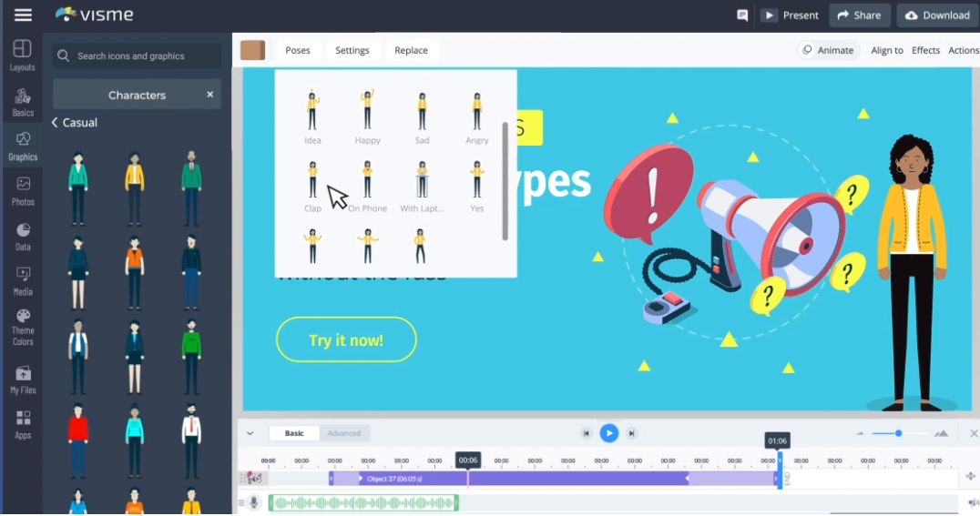This screenshot has height=516, width=980.
Task: Select the Angry pose
Action: [x=477, y=116]
